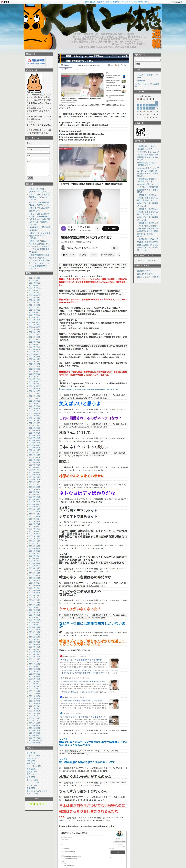Image resolution: width=186 pixels, height=868 pixels.
Task: Open the img.5ch.net/ico/1fu.gif link in post 1
Action: click(74, 123)
